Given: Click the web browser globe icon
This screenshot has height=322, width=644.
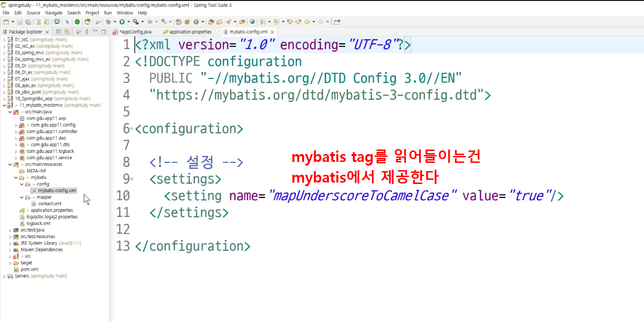Looking at the screenshot, I should [252, 22].
